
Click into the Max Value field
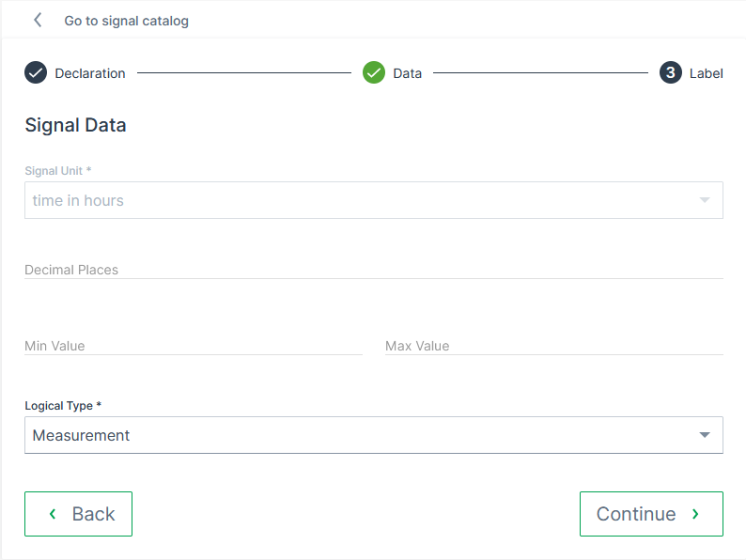click(553, 346)
